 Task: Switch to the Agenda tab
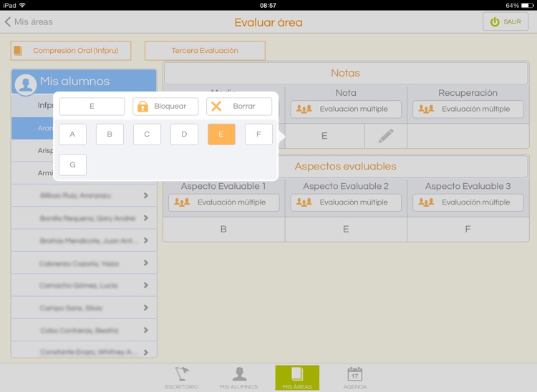(355, 378)
